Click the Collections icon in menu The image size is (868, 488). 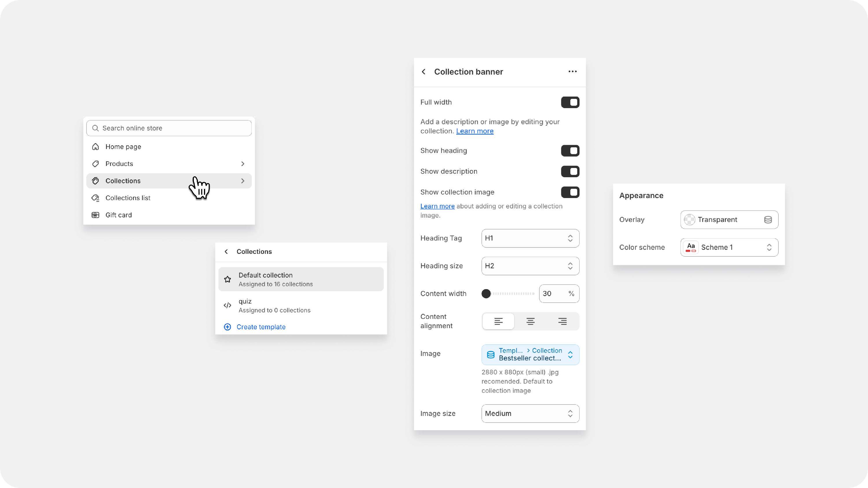[x=95, y=181]
